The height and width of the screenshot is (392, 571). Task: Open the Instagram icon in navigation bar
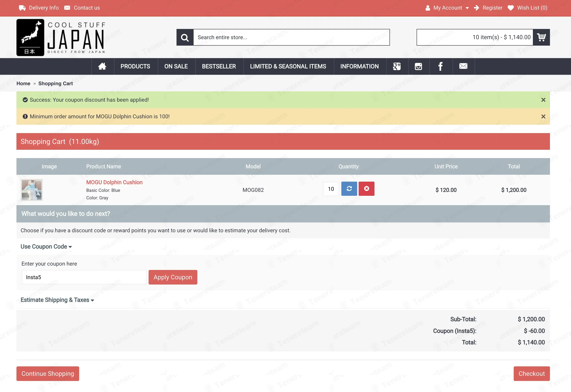418,66
